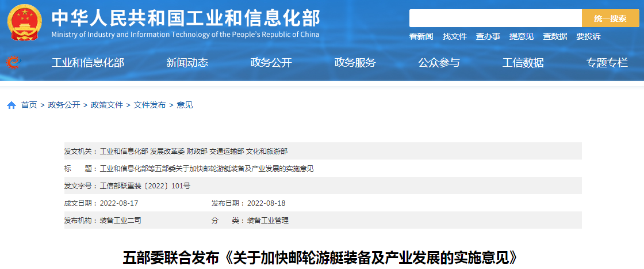Viewport: 644px width, 269px height.
Task: Click the site title 中华人民共和国工业和信息化部
Action: 185,18
